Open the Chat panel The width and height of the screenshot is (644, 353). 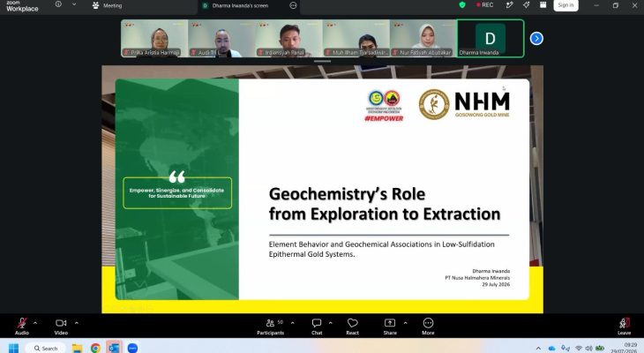[x=317, y=327]
